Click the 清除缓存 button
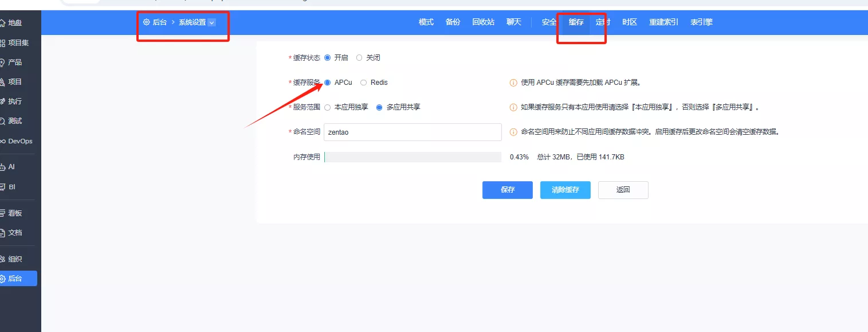This screenshot has height=332, width=868. pos(565,190)
